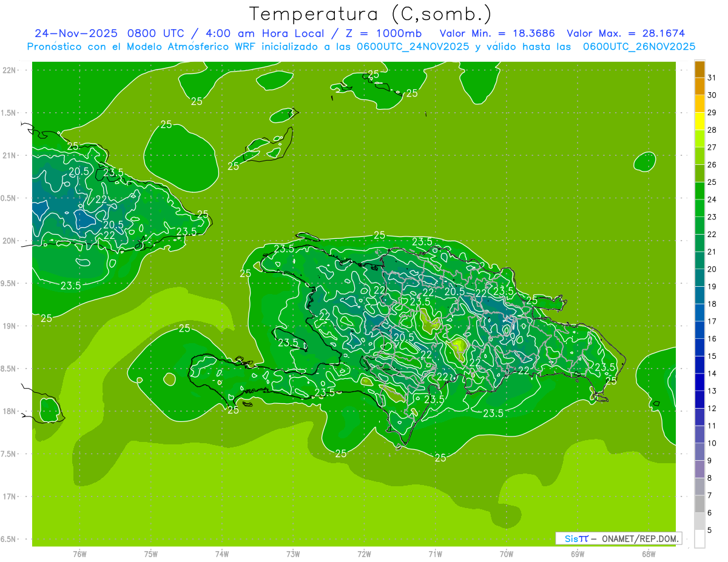The width and height of the screenshot is (728, 562).
Task: Click the "Temperatura (C,somb.)" chart title
Action: 370,14
